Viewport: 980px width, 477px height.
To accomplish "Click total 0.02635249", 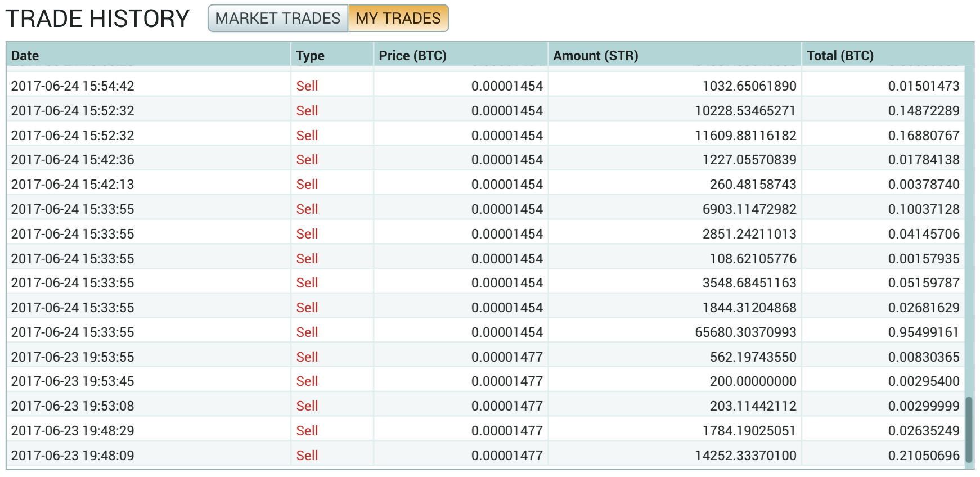I will pos(924,431).
